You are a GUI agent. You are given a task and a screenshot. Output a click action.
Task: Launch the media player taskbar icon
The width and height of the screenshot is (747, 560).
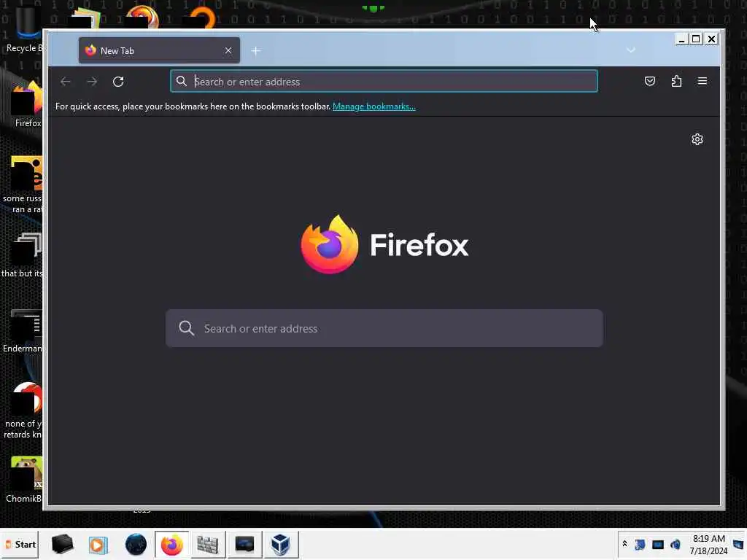pos(98,544)
